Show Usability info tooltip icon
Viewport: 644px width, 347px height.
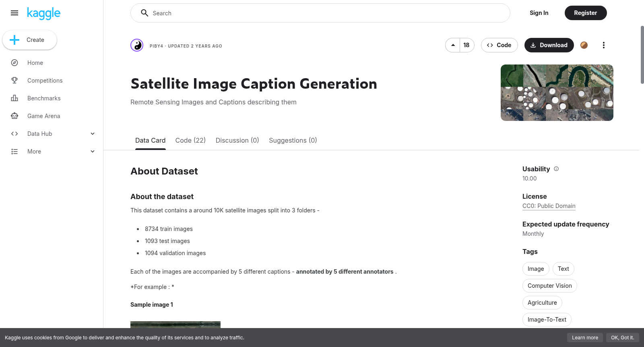(x=556, y=169)
